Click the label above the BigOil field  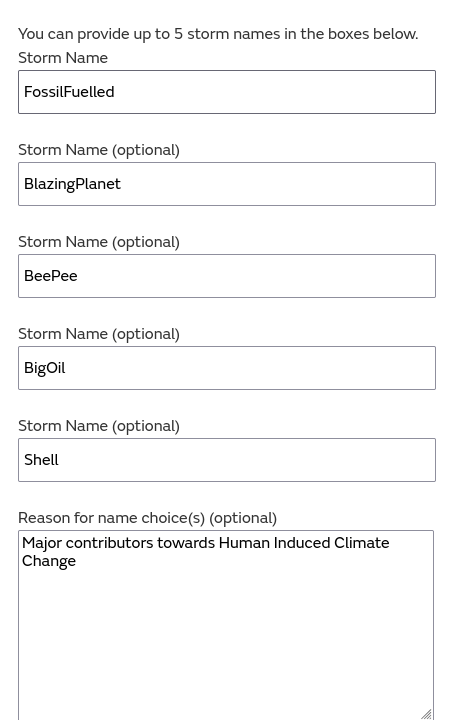(99, 334)
